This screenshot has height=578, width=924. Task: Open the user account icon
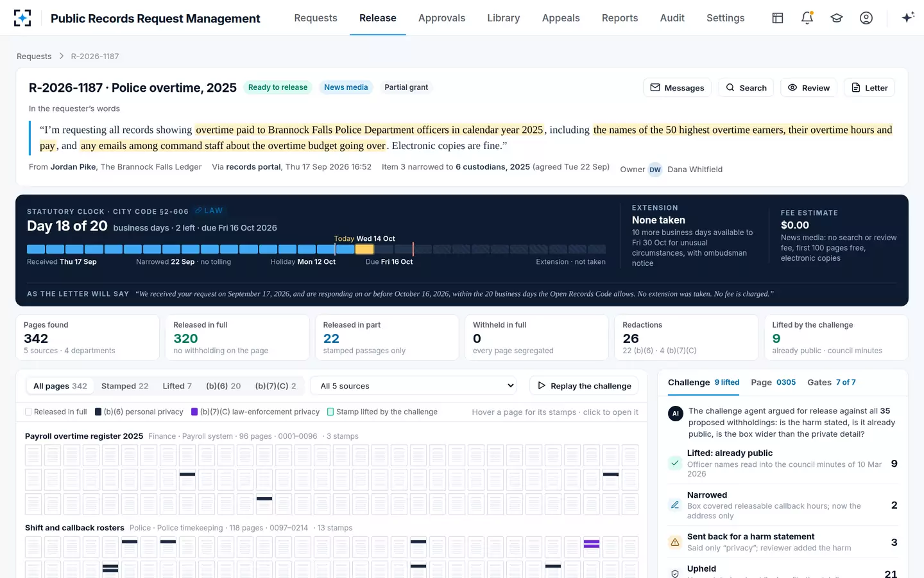(x=866, y=18)
